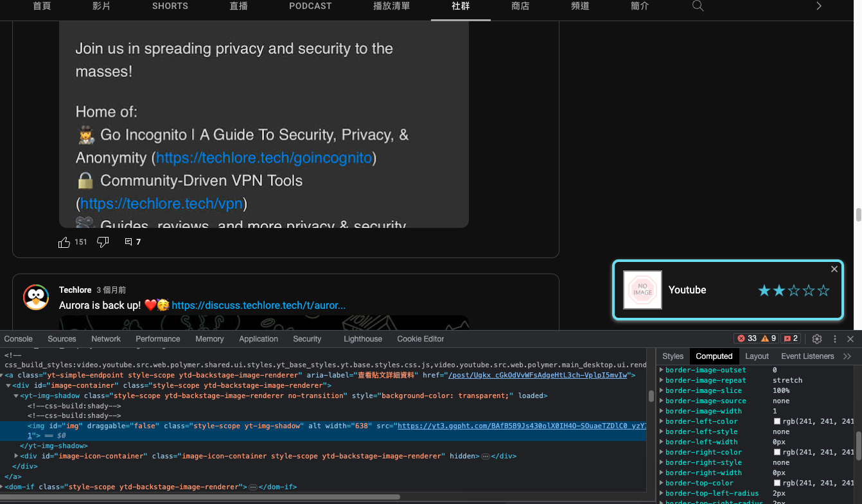Open DevTools settings gear
862x504 pixels.
tap(817, 338)
